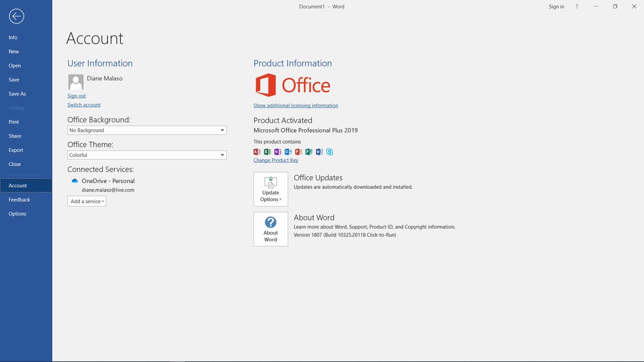Click the Switch account link

point(84,105)
